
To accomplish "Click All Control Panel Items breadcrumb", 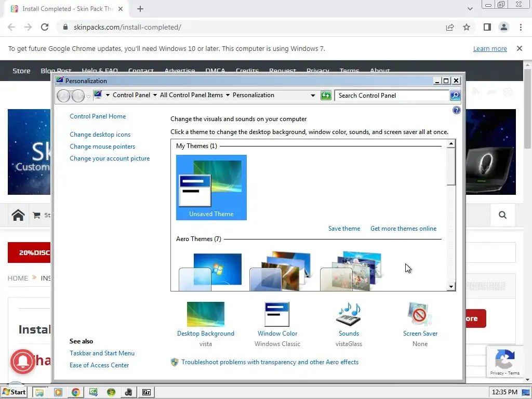I will [191, 95].
